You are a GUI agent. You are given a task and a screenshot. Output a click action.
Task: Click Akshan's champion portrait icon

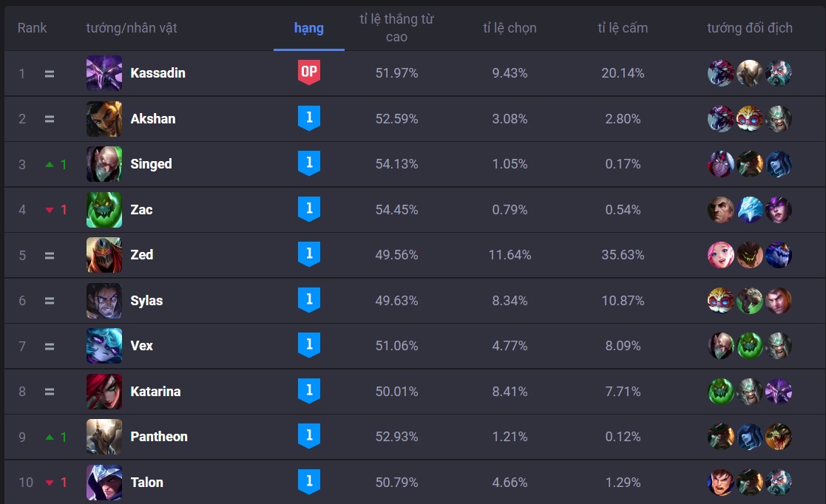point(104,119)
